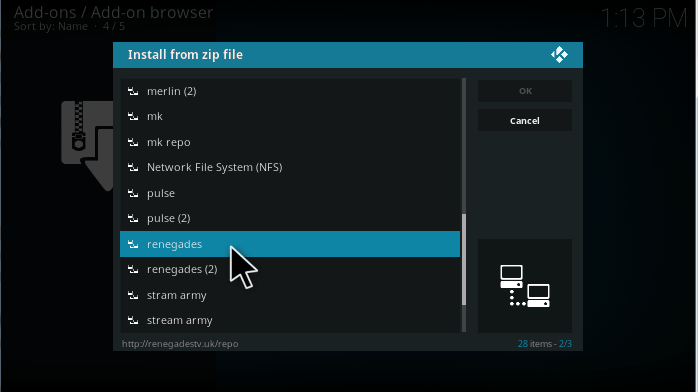
Task: Choose Network File System (NFS) entry
Action: pyautogui.click(x=290, y=167)
